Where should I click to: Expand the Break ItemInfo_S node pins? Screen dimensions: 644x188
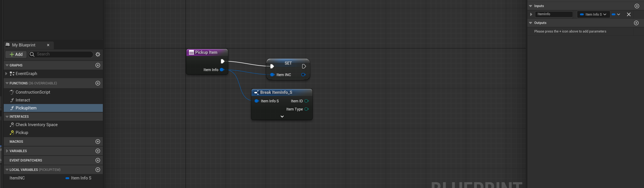pyautogui.click(x=282, y=117)
